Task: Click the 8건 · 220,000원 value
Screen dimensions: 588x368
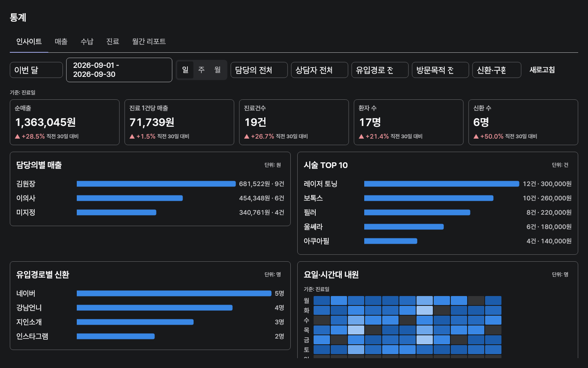Action: coord(549,213)
